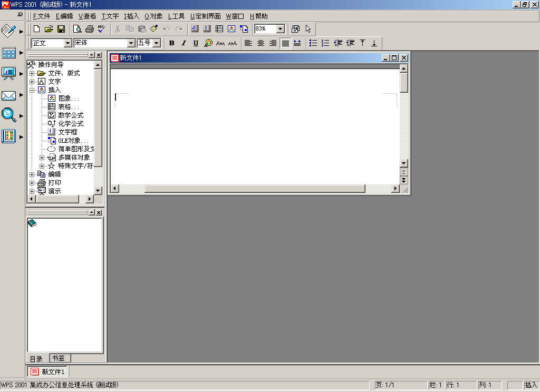Click the bulleted list icon

coord(313,43)
